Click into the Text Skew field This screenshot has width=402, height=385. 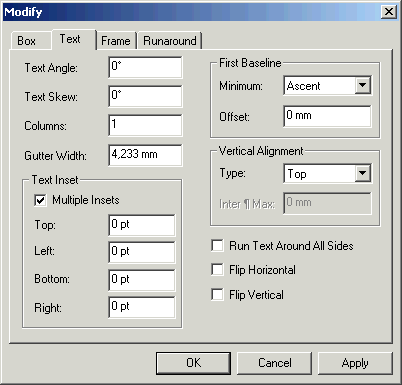coord(145,96)
